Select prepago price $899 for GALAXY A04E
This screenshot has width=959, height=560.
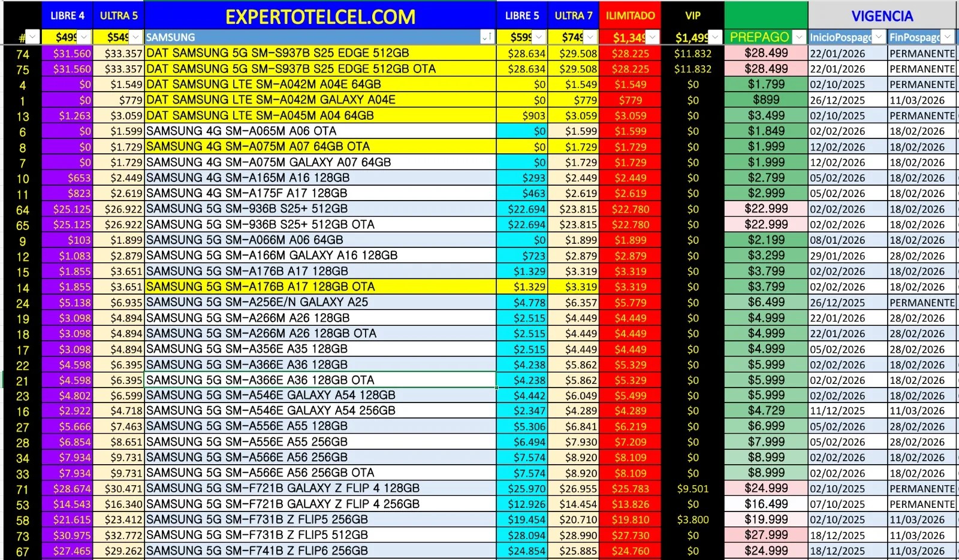[x=766, y=100]
